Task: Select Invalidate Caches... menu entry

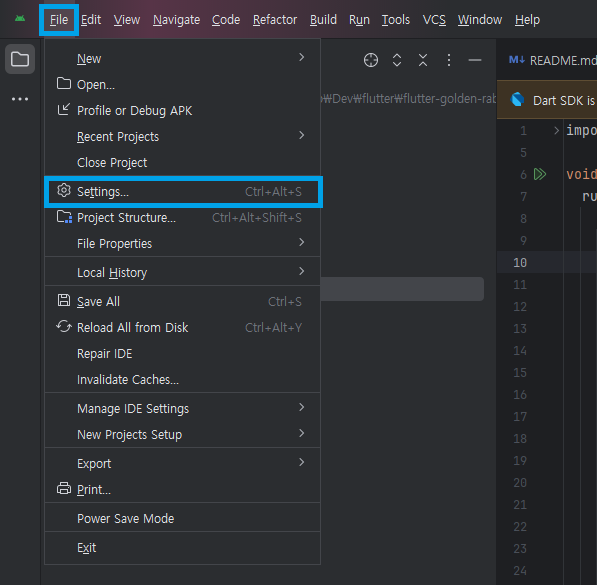Action: 182,379
